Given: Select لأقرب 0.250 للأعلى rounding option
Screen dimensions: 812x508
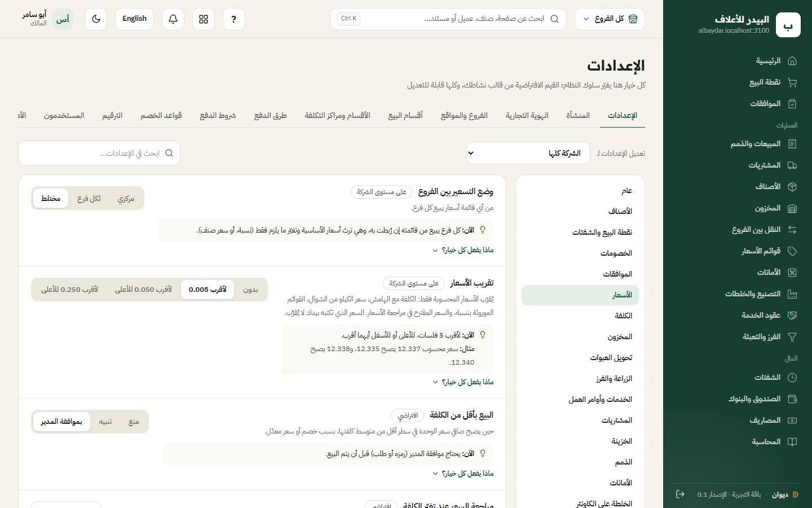Looking at the screenshot, I should [x=69, y=290].
